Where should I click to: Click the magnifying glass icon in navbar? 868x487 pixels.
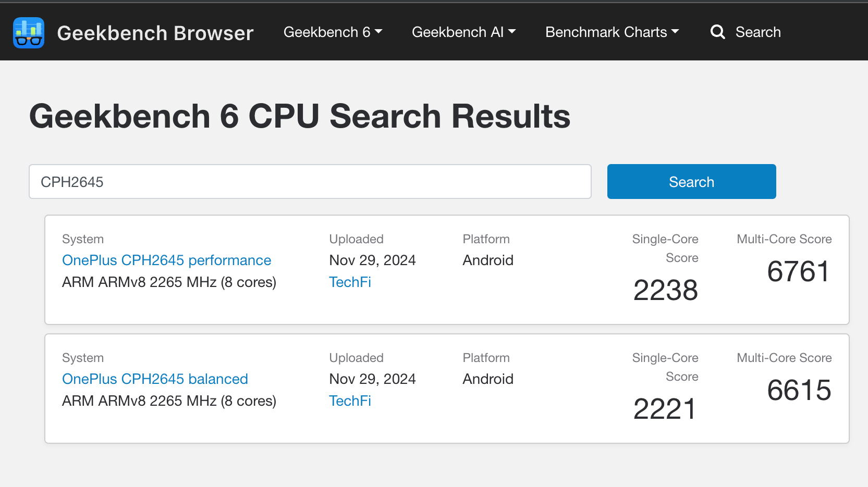tap(717, 32)
